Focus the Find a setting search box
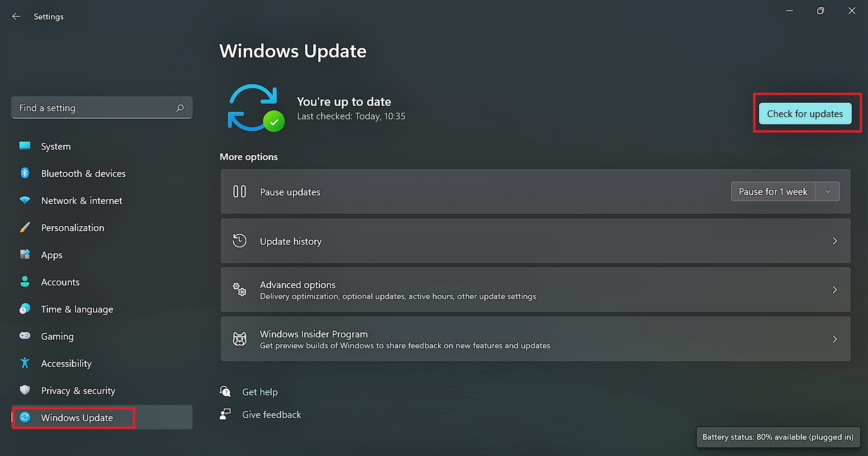The height and width of the screenshot is (456, 868). click(x=102, y=108)
